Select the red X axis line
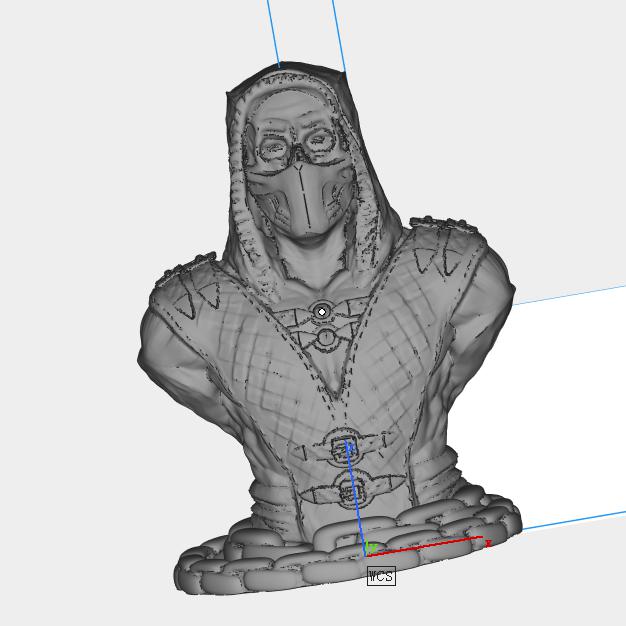Image resolution: width=626 pixels, height=626 pixels. click(425, 546)
